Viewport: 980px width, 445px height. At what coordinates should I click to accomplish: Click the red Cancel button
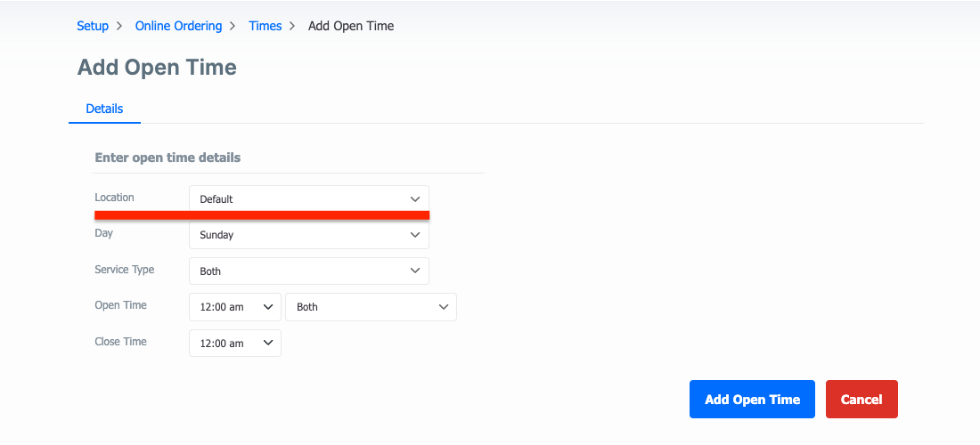862,400
